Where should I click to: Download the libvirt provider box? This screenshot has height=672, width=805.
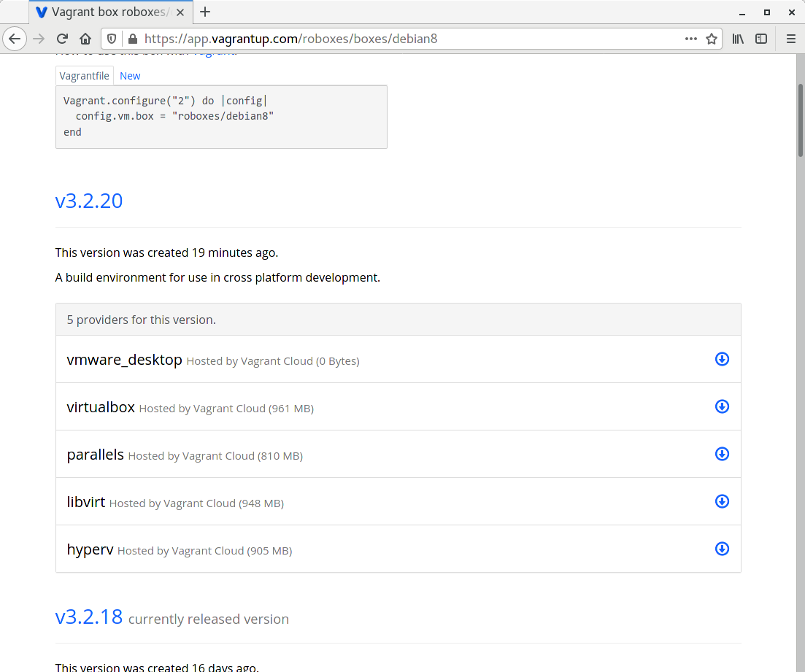(722, 501)
